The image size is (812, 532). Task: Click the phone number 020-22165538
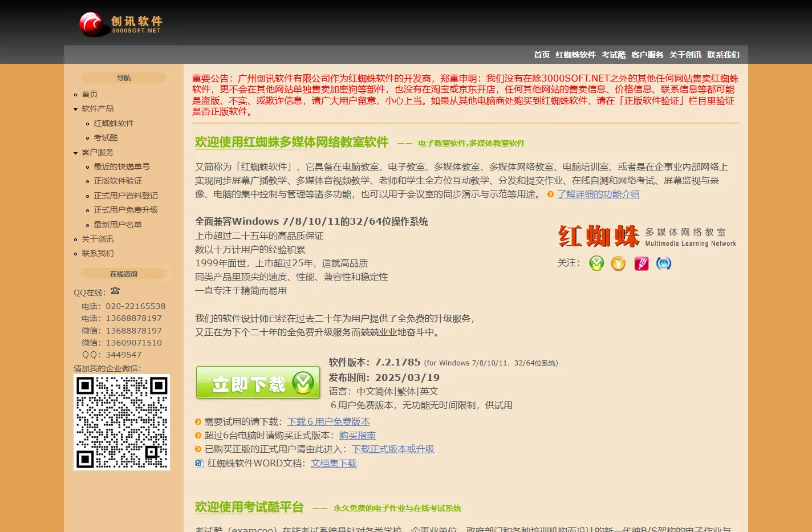click(x=136, y=306)
